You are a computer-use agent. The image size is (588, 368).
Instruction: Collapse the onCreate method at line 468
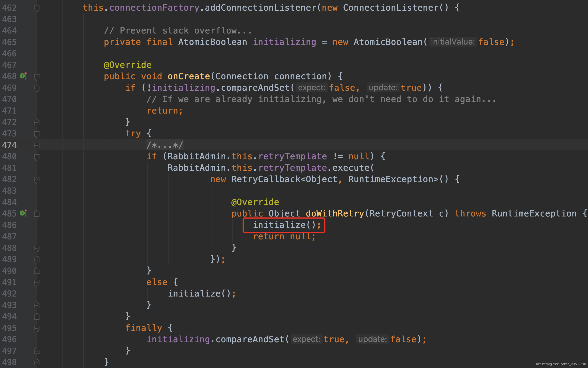click(37, 77)
